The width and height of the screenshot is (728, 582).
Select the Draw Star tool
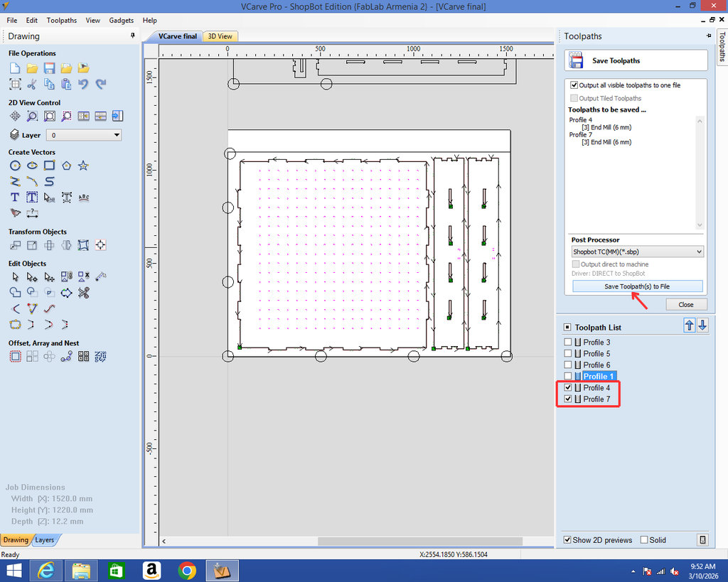[x=83, y=166]
